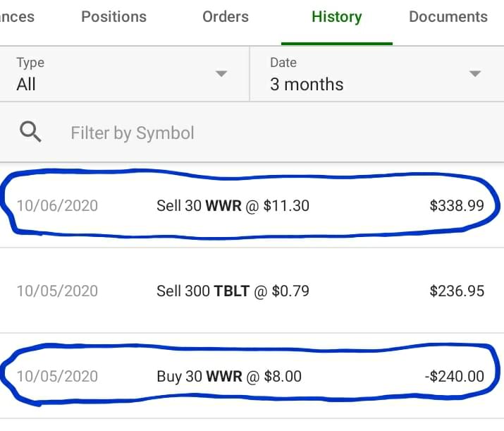Click the TBLT symbol
The image size is (504, 431).
231,291
